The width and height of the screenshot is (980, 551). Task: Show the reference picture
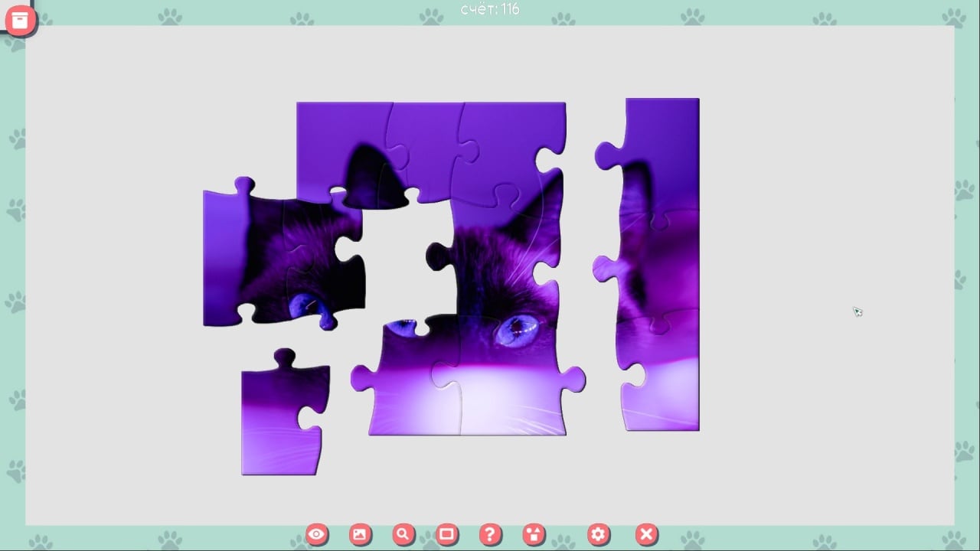359,534
